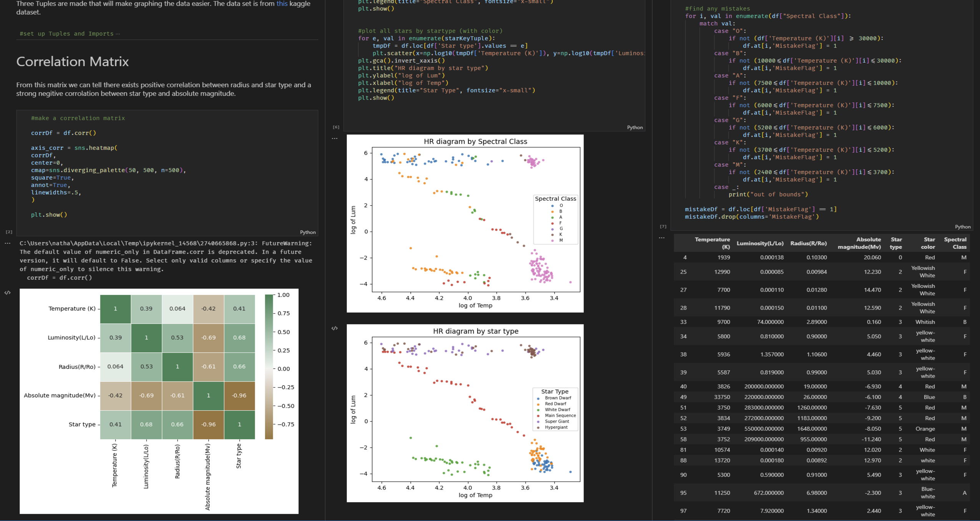Click 'plt.gca().invert_xaxis()' code line

(x=401, y=61)
